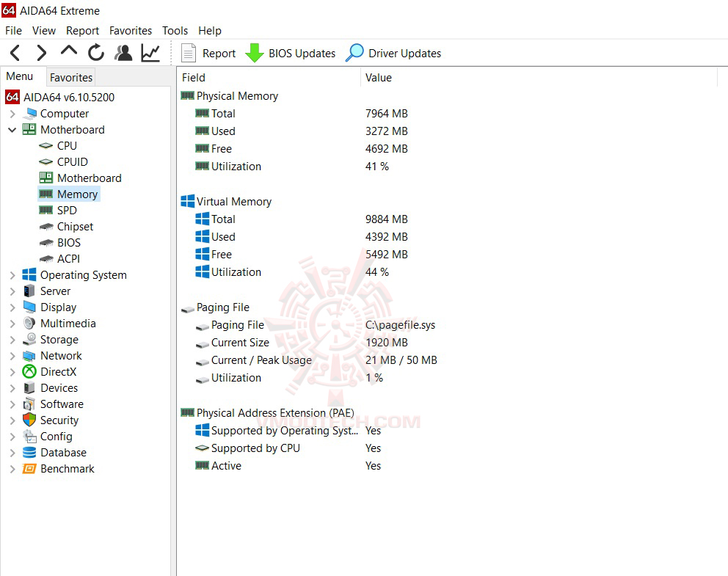Open Driver Updates from toolbar
Viewport: 728px width, 576px height.
tap(393, 54)
